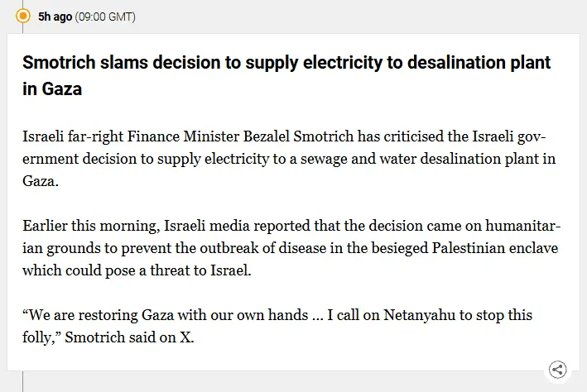Viewport: 587px width, 392px height.
Task: Click the vertical timeline line below the card
Action: (23, 382)
